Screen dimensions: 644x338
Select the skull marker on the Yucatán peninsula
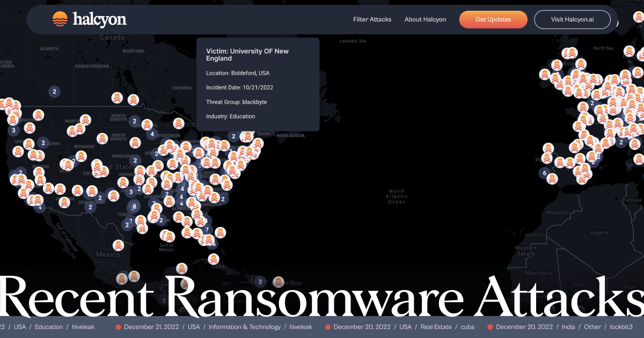(x=182, y=268)
